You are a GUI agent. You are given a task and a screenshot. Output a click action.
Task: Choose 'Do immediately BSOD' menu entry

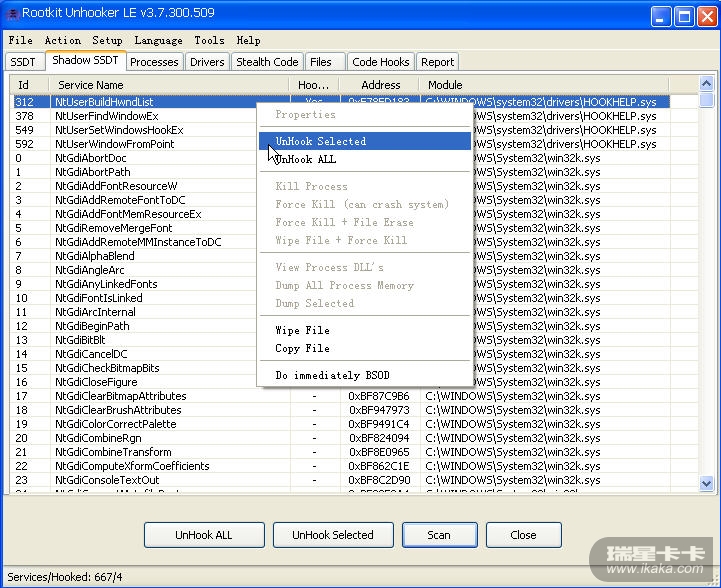(332, 375)
